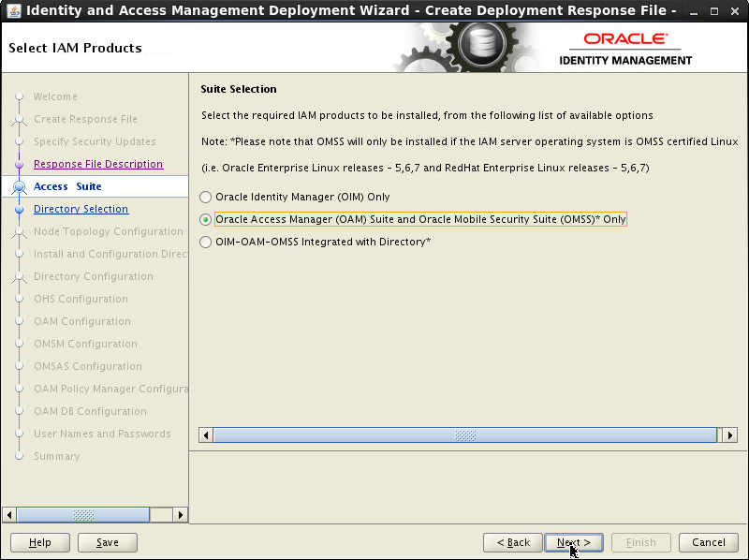Open Help for this wizard page
The height and width of the screenshot is (560, 749).
40,542
